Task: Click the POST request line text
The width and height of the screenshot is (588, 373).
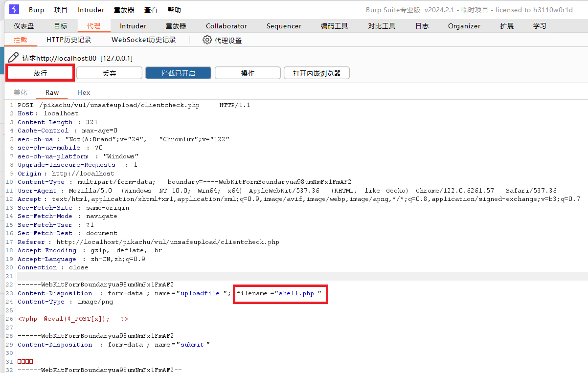Action: click(134, 105)
